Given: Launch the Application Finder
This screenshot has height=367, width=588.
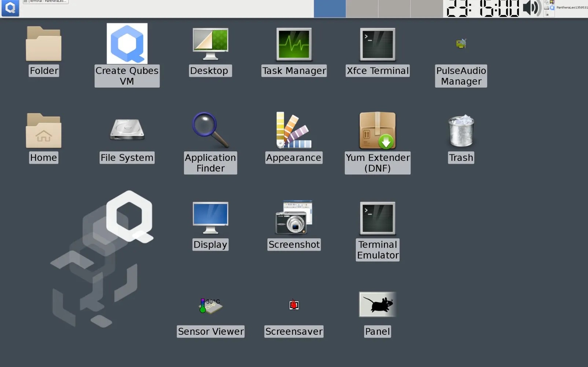Looking at the screenshot, I should tap(210, 131).
